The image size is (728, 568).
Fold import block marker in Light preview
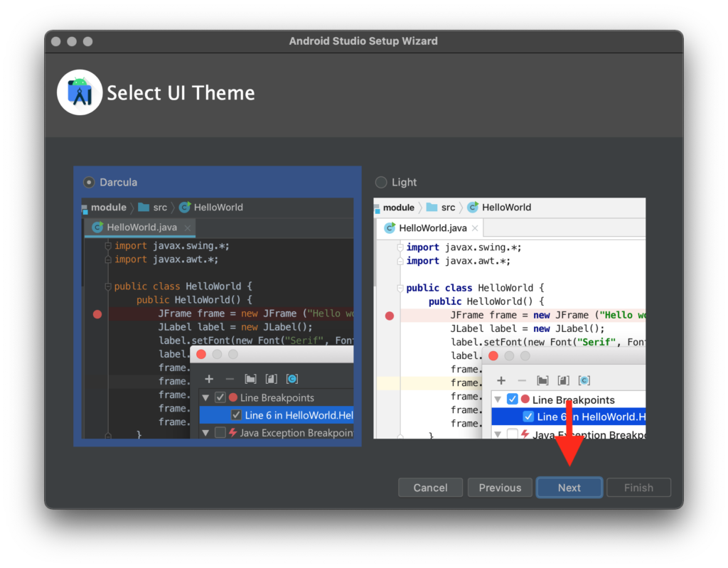point(400,247)
